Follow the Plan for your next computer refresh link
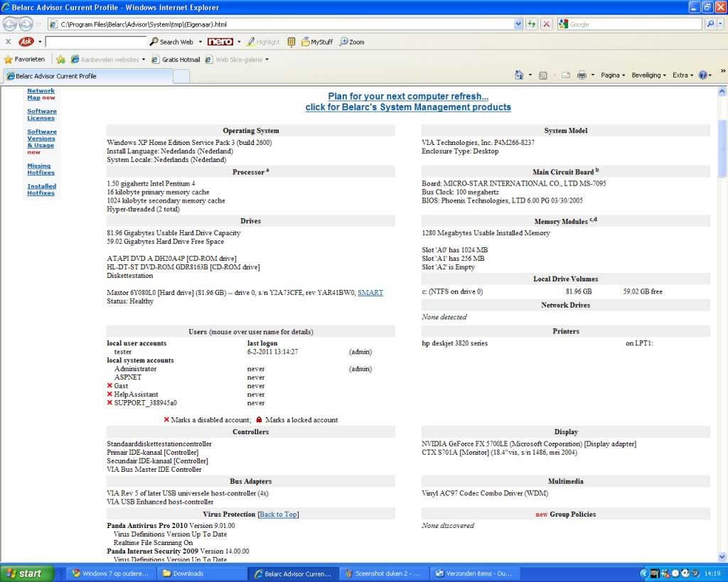Viewport: 728px width, 582px height. pyautogui.click(x=408, y=96)
